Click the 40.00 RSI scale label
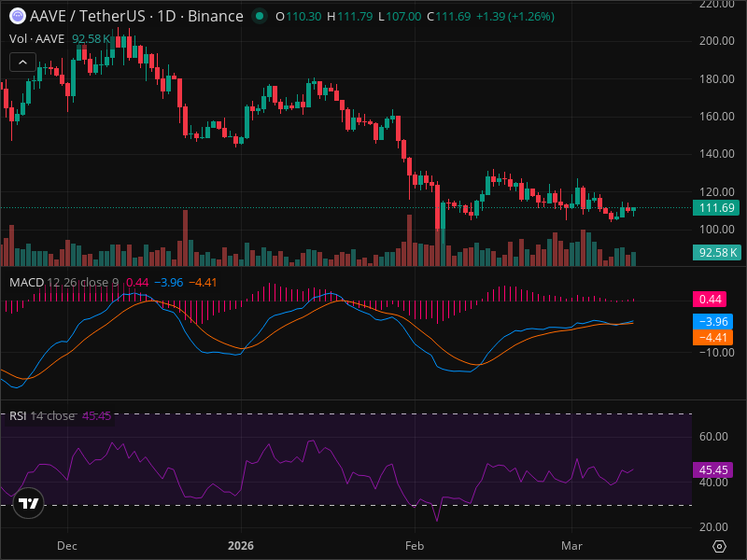 713,483
